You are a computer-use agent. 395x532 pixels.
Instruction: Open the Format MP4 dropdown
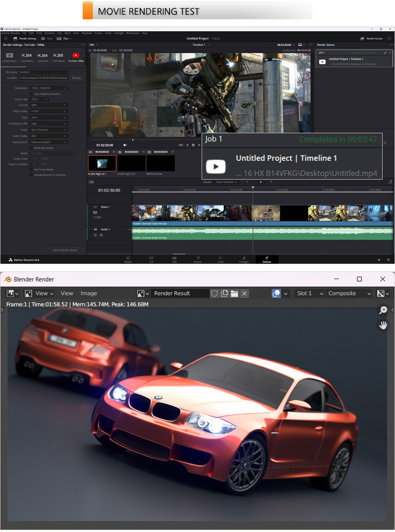(x=48, y=105)
